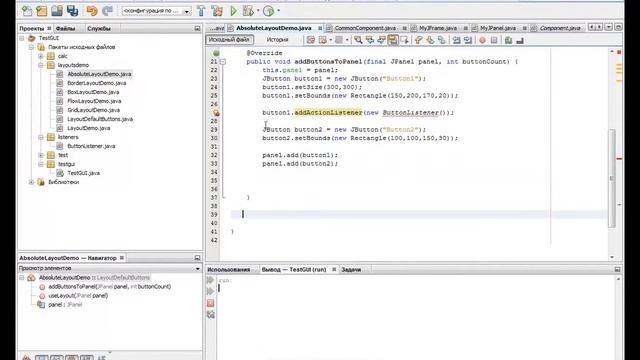Click the Stop macro recording icon
The width and height of the screenshot is (640, 360).
[494, 40]
